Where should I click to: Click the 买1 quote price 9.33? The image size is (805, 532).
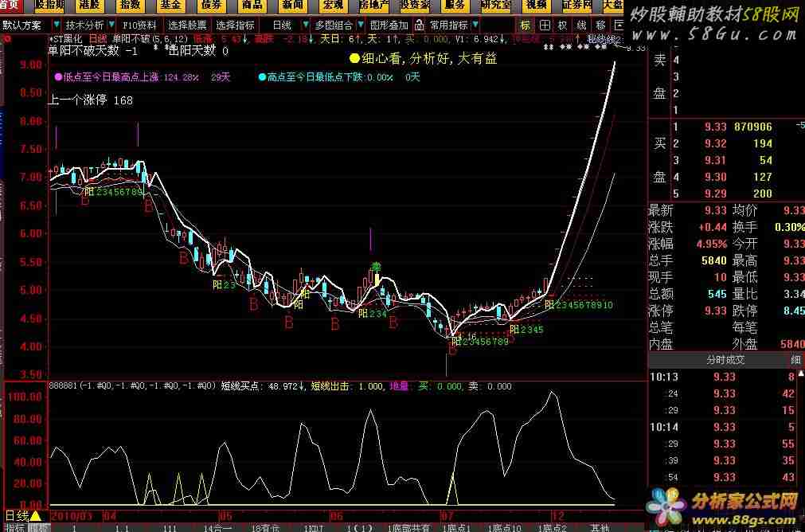click(716, 127)
